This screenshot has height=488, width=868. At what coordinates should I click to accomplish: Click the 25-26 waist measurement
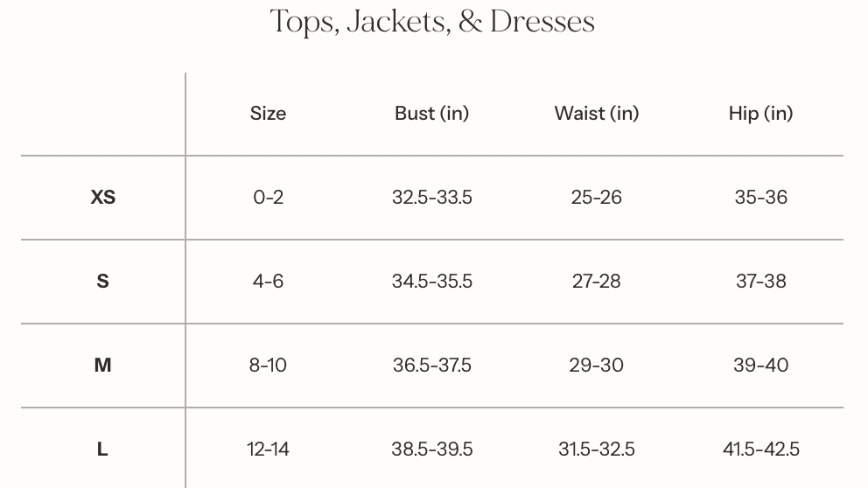[x=597, y=198]
